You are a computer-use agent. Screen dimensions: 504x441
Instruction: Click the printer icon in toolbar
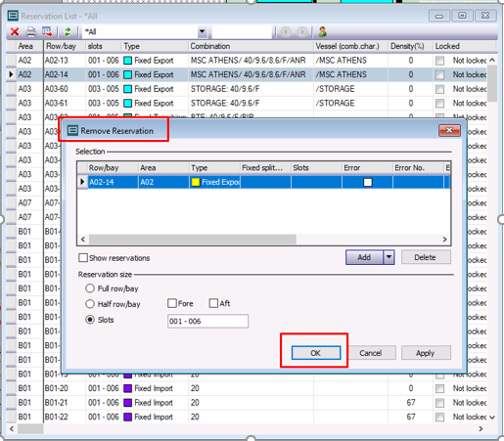point(31,32)
